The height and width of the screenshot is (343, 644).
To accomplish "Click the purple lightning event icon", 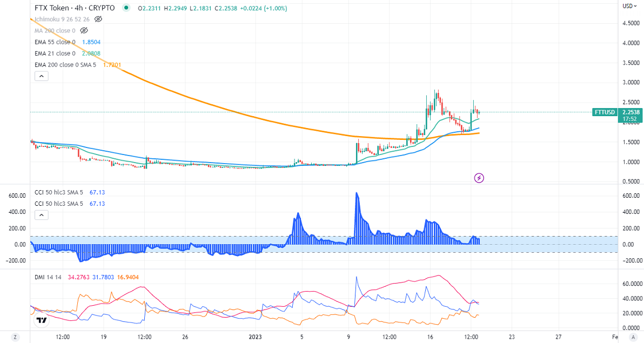I will 479,177.
